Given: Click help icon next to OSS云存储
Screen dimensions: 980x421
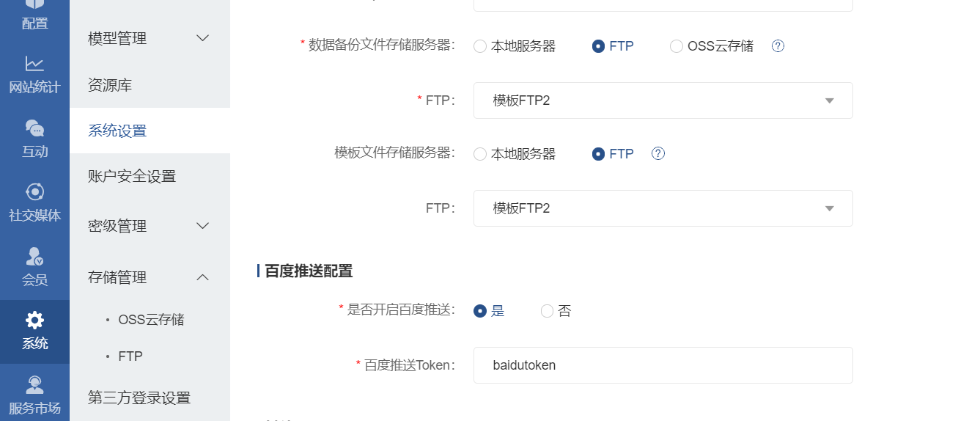Looking at the screenshot, I should coord(778,46).
